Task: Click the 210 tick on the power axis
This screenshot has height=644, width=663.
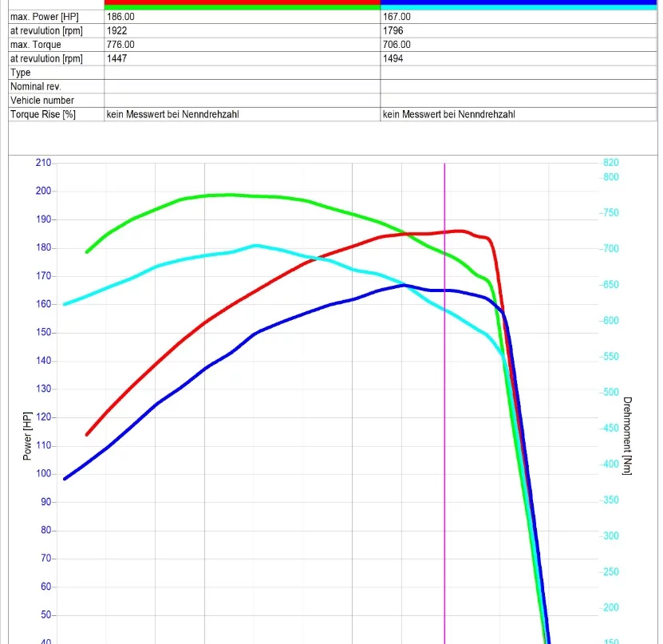Action: pos(43,163)
